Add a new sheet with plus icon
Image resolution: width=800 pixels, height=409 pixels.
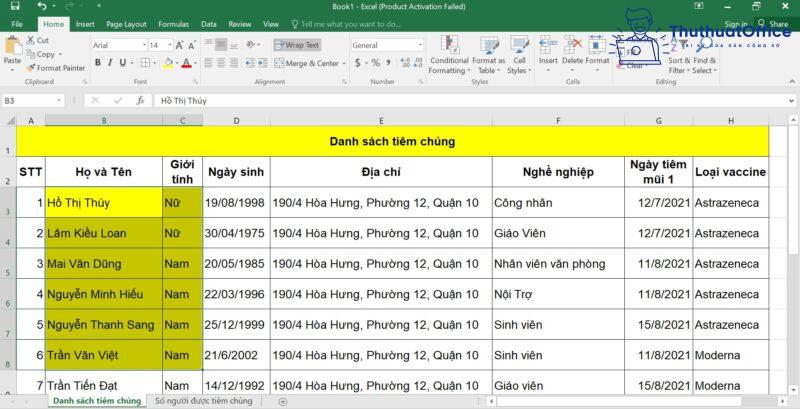(x=283, y=401)
